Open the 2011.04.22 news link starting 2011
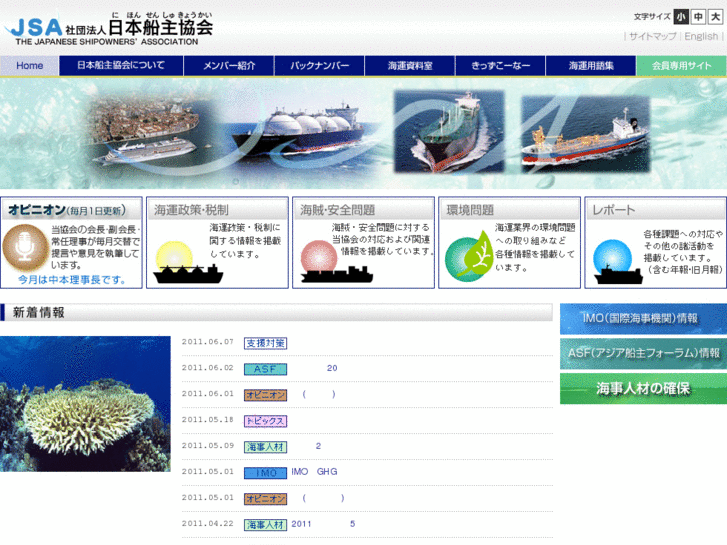 323,524
